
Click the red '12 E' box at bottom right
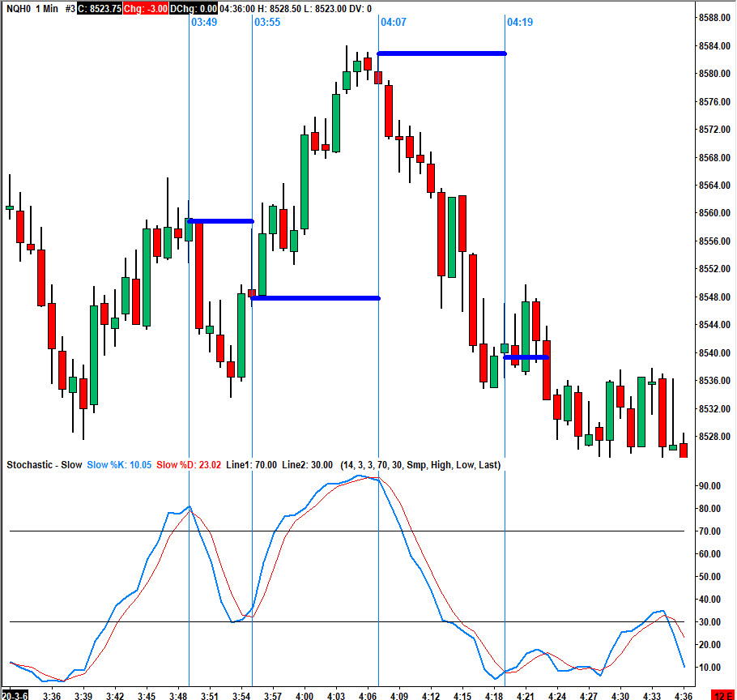point(722,695)
